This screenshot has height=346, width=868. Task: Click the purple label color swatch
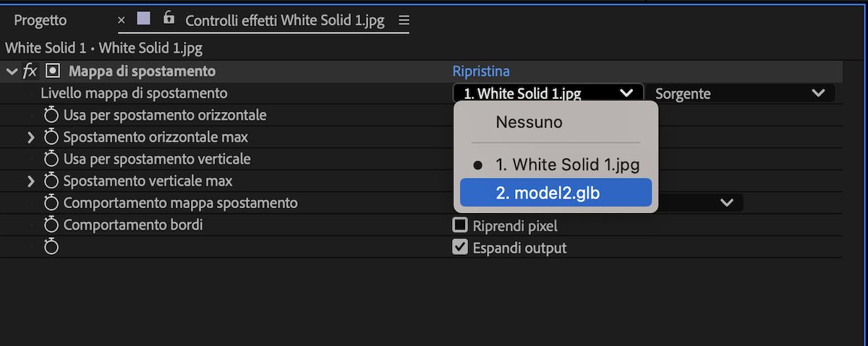[143, 20]
